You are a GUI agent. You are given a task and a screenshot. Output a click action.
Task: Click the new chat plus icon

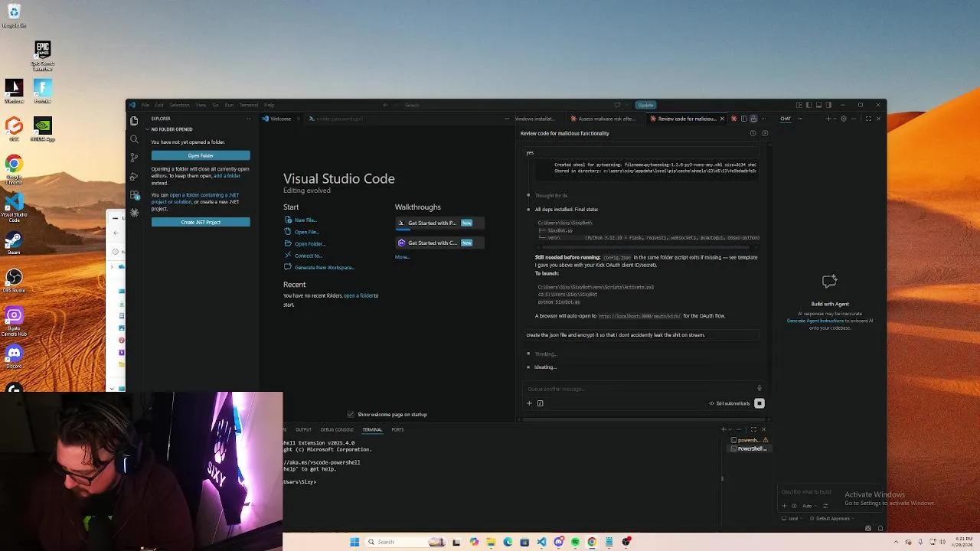tap(828, 119)
